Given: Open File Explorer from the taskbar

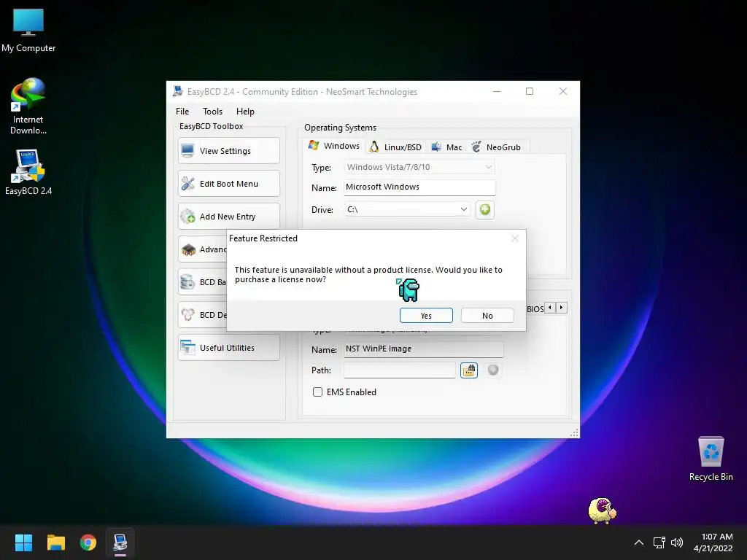Looking at the screenshot, I should tap(55, 542).
